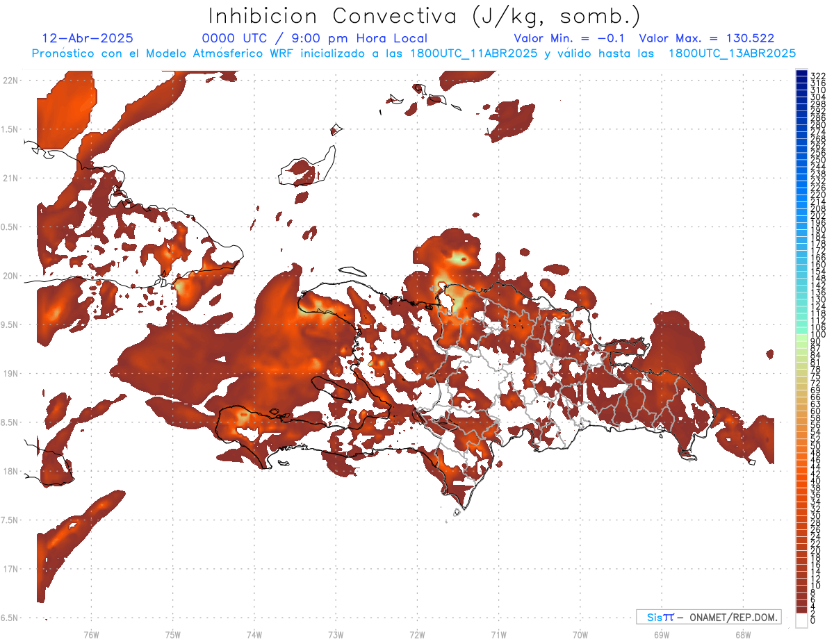Click the 'Inhibicion Convectiva (J/kg, somb.)' title
Viewport: 834px width, 644px height.
click(x=425, y=17)
